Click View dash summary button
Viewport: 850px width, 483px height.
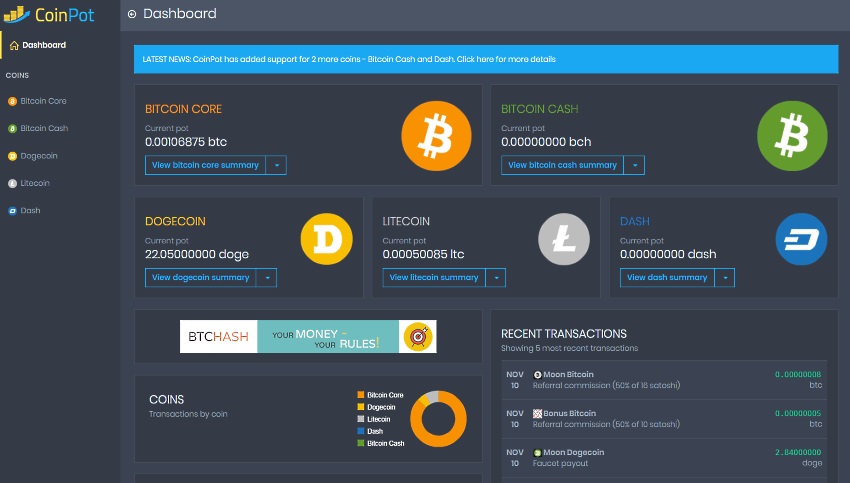pos(667,278)
